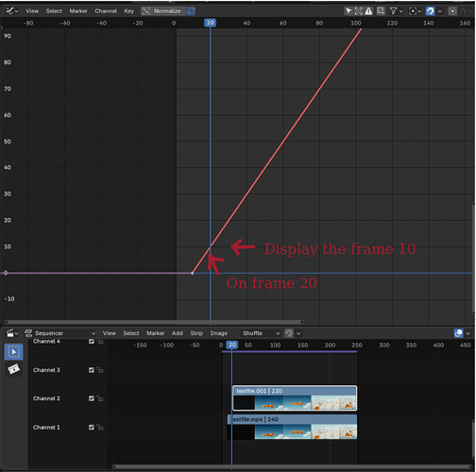Toggle show-errors warning triangle icon
The height and width of the screenshot is (472, 476).
[x=368, y=11]
